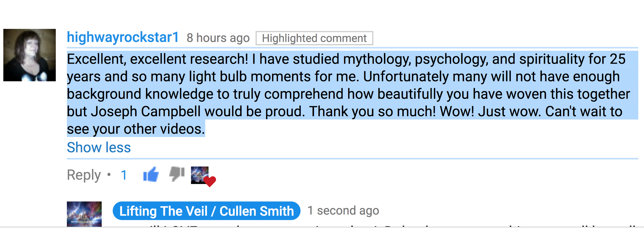Image resolution: width=644 pixels, height=228 pixels.
Task: Collapse comment with Show less
Action: 99,147
